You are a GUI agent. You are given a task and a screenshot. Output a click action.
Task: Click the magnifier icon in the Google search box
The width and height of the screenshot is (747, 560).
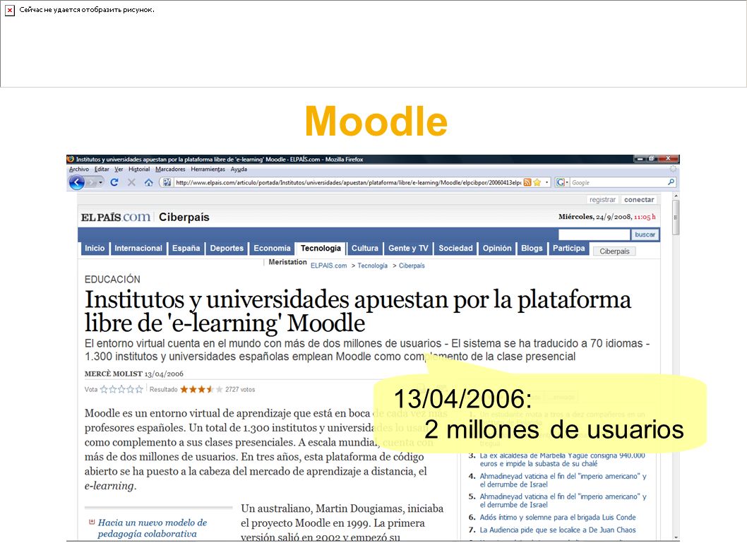coord(671,182)
